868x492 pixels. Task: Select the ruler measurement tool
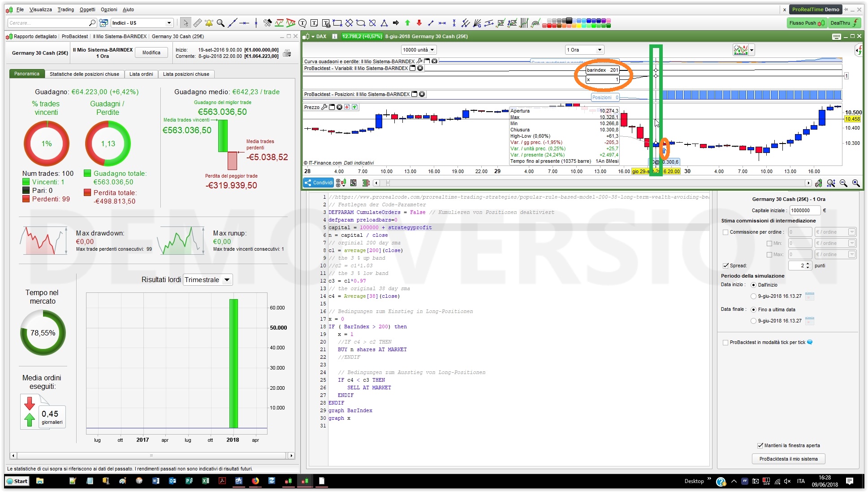(197, 23)
